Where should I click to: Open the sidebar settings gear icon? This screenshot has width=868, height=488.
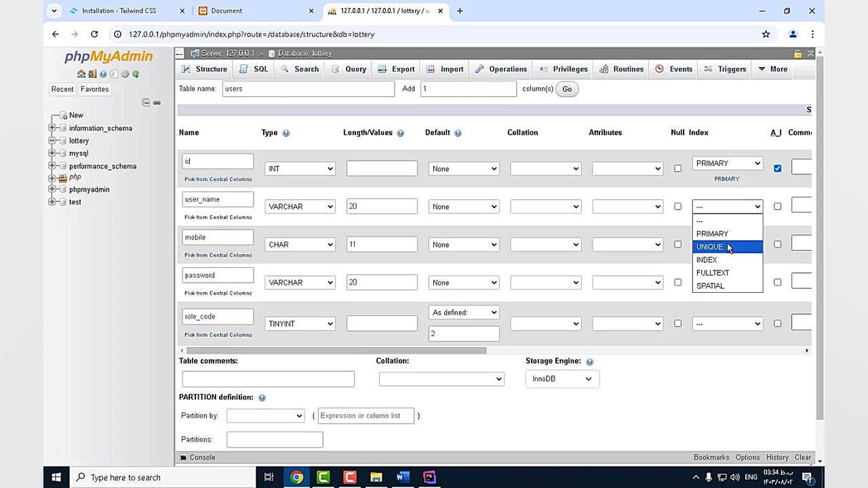(125, 74)
